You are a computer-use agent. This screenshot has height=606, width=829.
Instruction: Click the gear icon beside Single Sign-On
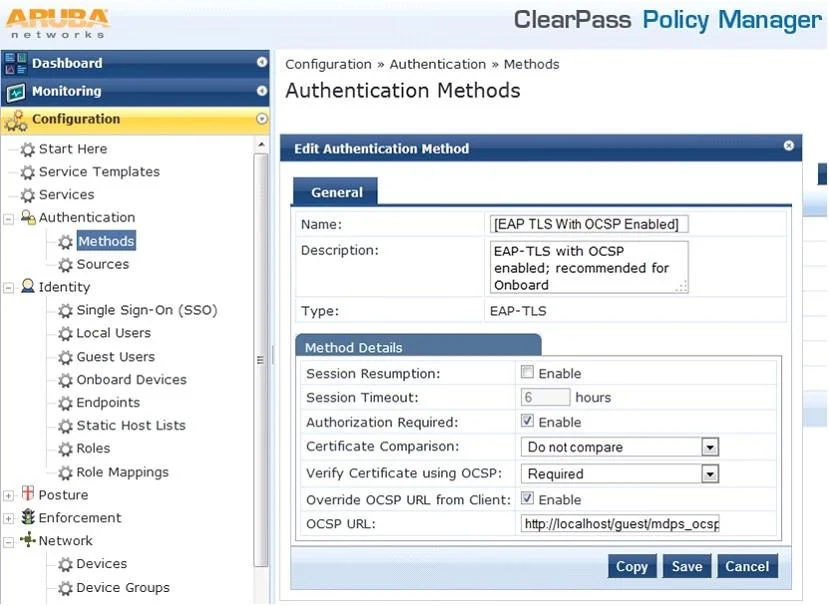pos(66,311)
